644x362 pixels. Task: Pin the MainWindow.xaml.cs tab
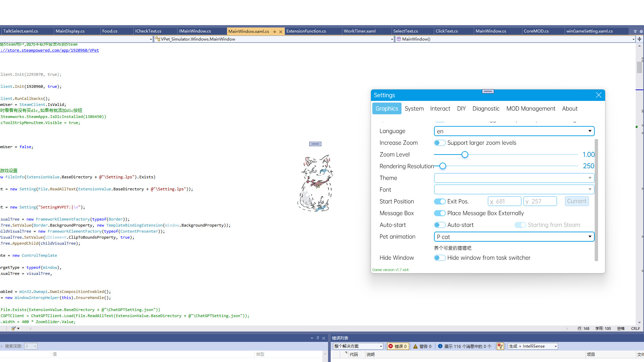(275, 31)
